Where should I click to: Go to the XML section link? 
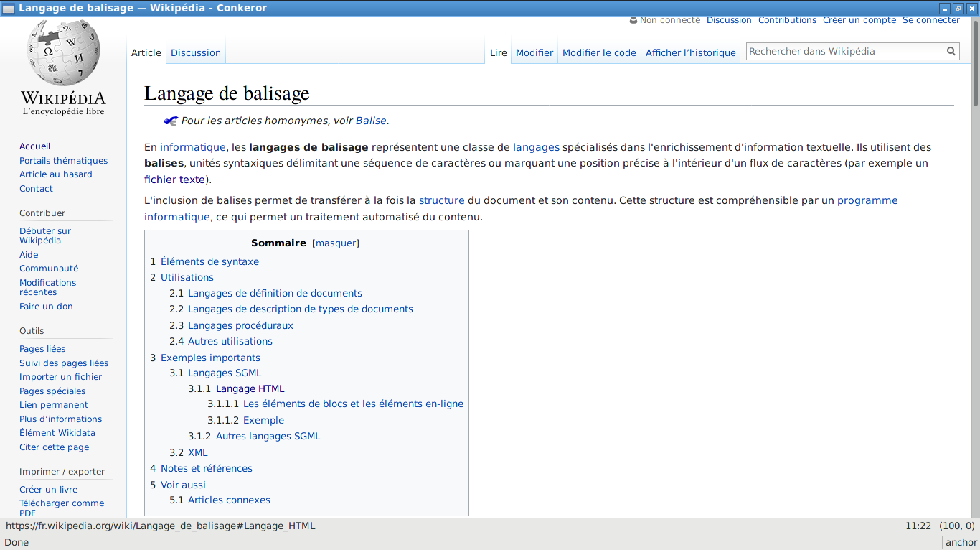coord(197,452)
